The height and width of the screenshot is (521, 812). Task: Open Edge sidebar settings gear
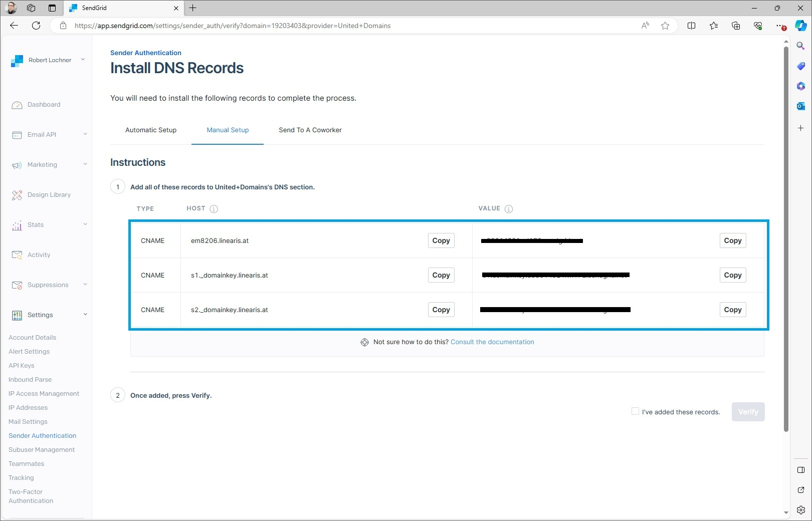pyautogui.click(x=801, y=510)
